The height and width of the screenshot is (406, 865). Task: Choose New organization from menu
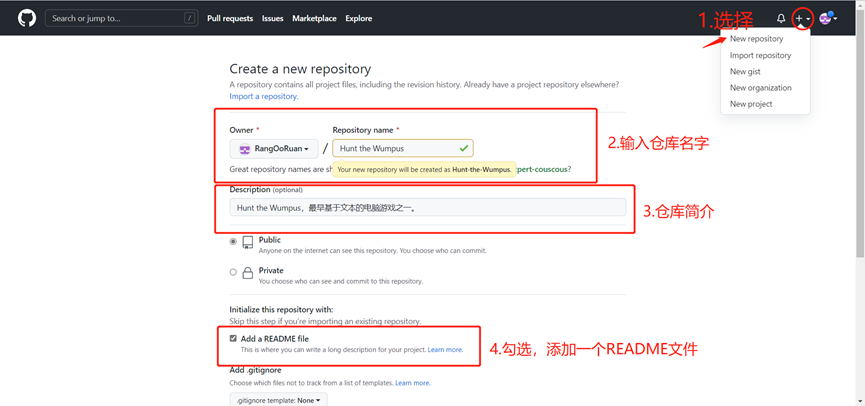click(x=760, y=88)
